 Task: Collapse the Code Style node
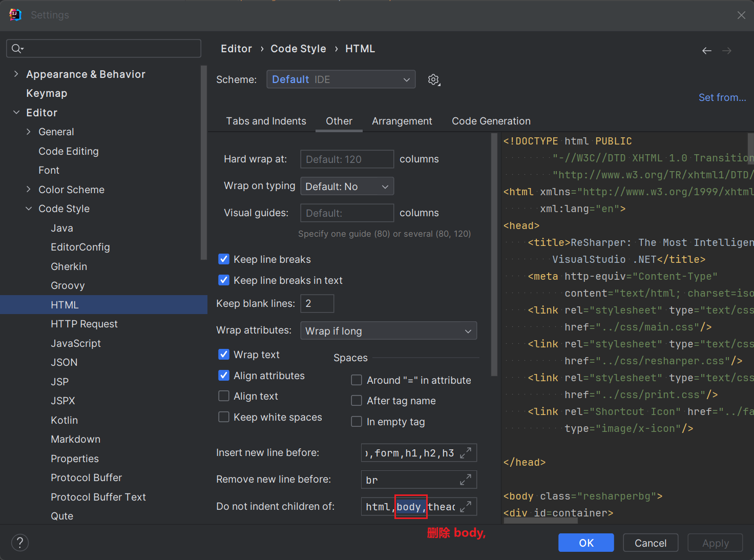click(28, 209)
